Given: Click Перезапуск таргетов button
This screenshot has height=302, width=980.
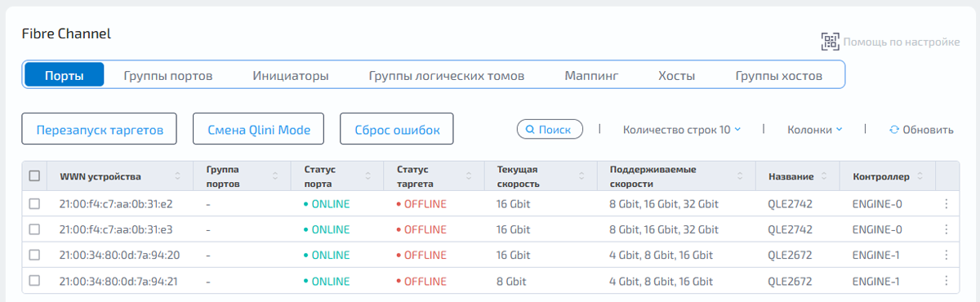Looking at the screenshot, I should 99,129.
